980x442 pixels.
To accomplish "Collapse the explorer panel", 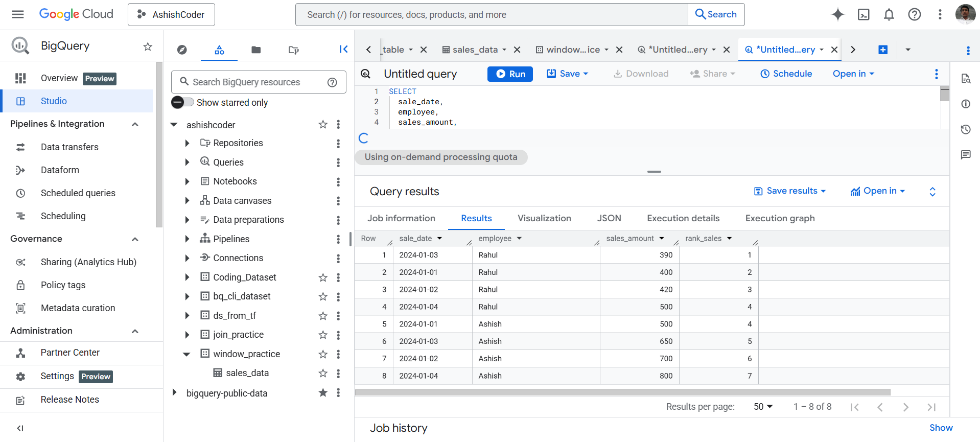I will 343,49.
